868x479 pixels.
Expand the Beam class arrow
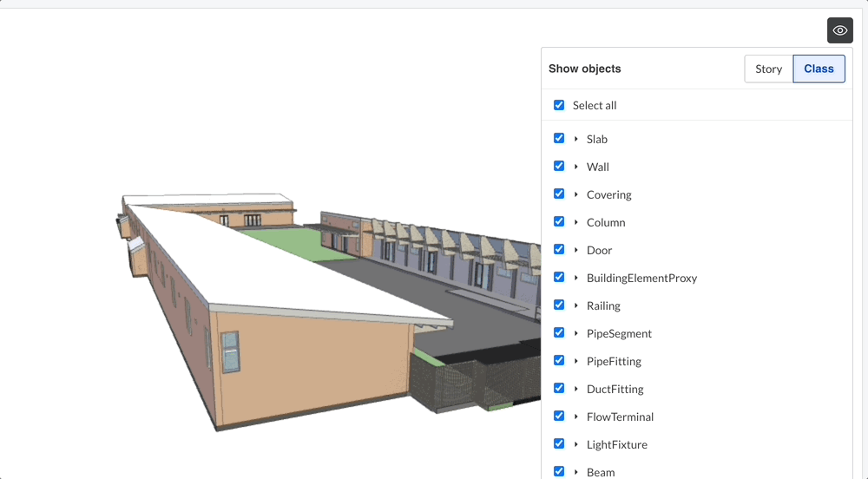(x=575, y=472)
